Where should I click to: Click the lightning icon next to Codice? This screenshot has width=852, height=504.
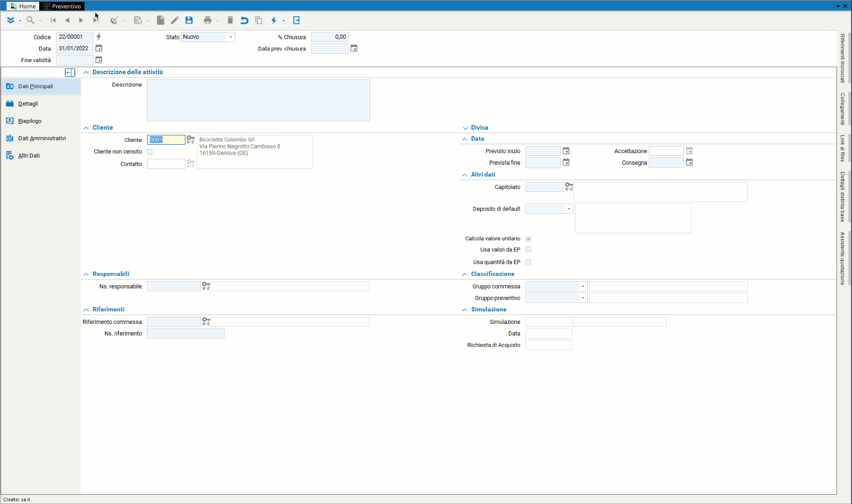pos(99,36)
